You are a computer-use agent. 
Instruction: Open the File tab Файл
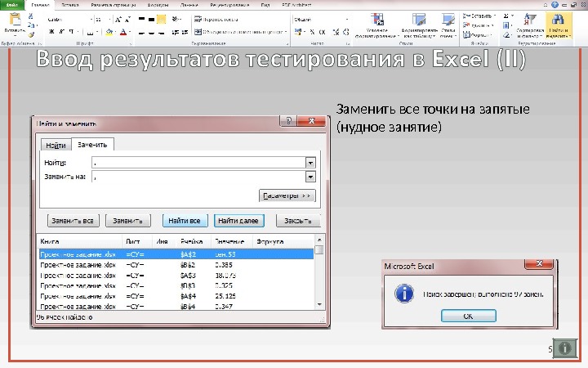click(12, 5)
